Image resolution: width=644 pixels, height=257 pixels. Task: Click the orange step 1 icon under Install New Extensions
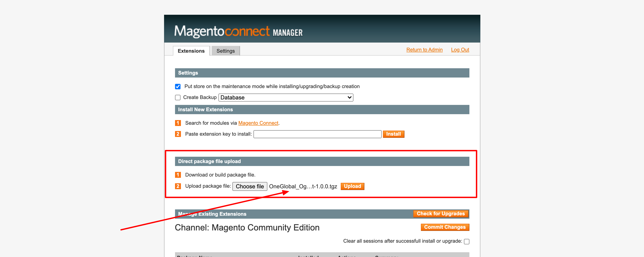(x=178, y=123)
